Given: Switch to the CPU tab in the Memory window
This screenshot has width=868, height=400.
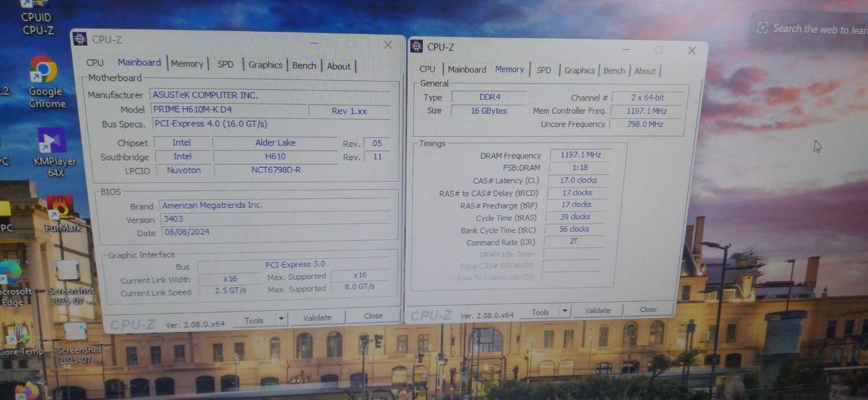Looking at the screenshot, I should [x=427, y=69].
